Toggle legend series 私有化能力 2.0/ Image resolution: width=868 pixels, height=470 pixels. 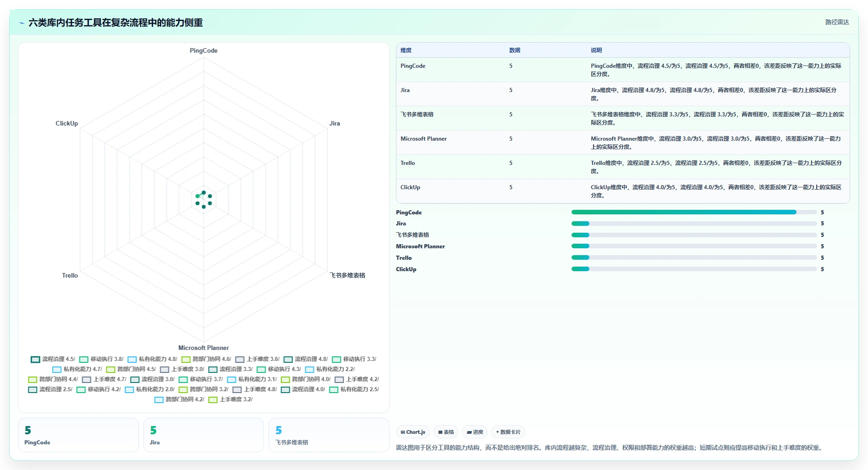(150, 389)
